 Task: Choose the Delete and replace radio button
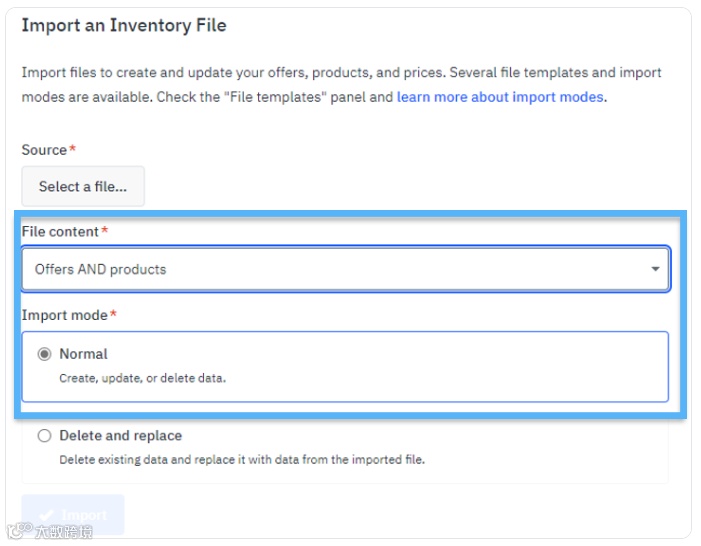44,436
